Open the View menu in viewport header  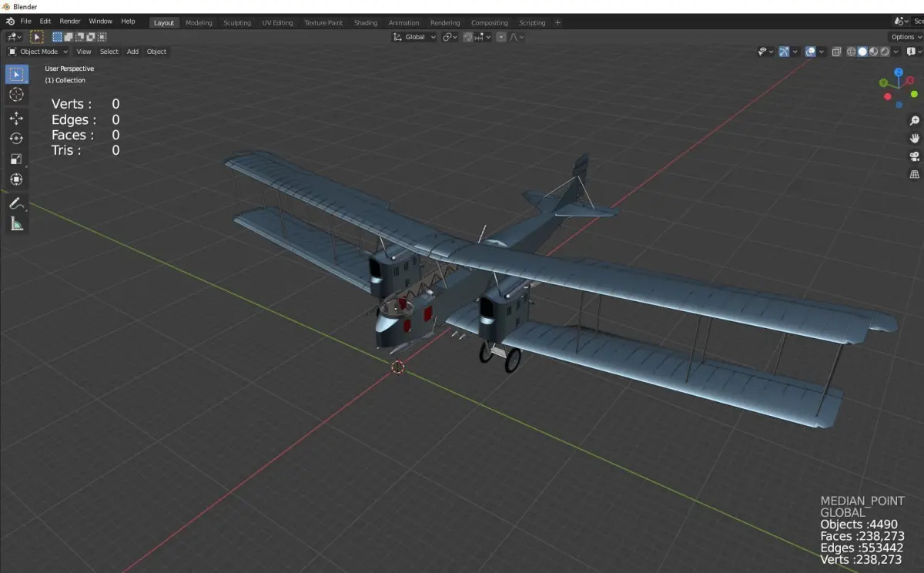(x=84, y=52)
